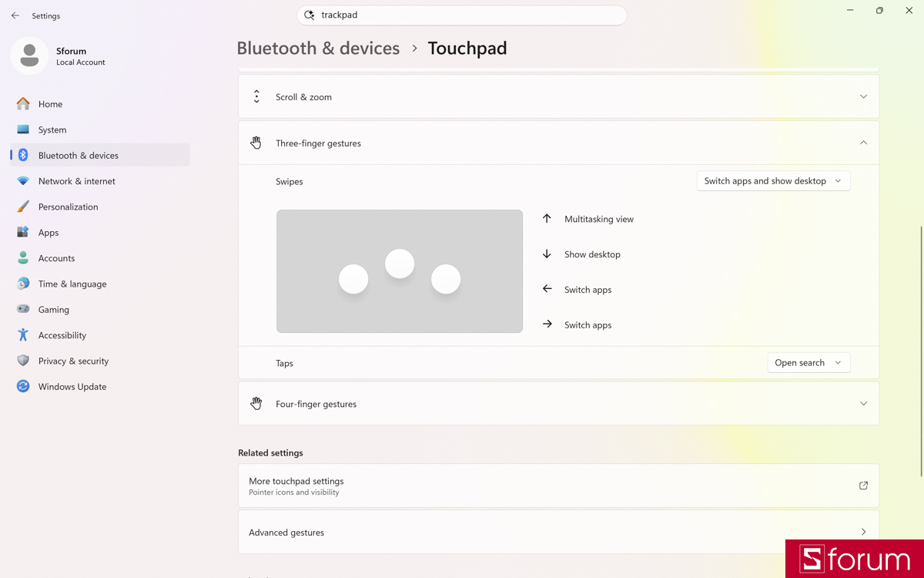Click the Show desktop down arrow
Image resolution: width=924 pixels, height=578 pixels.
[x=547, y=254]
